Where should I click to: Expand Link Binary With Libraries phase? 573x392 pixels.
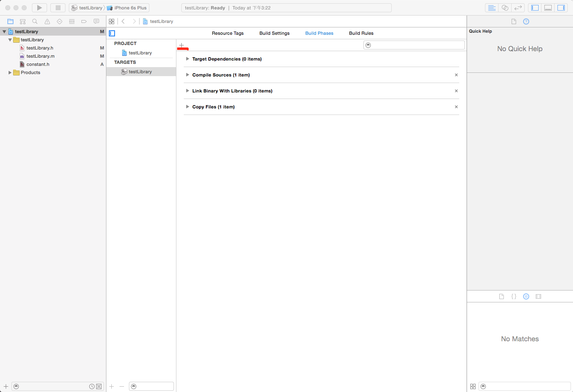point(187,91)
